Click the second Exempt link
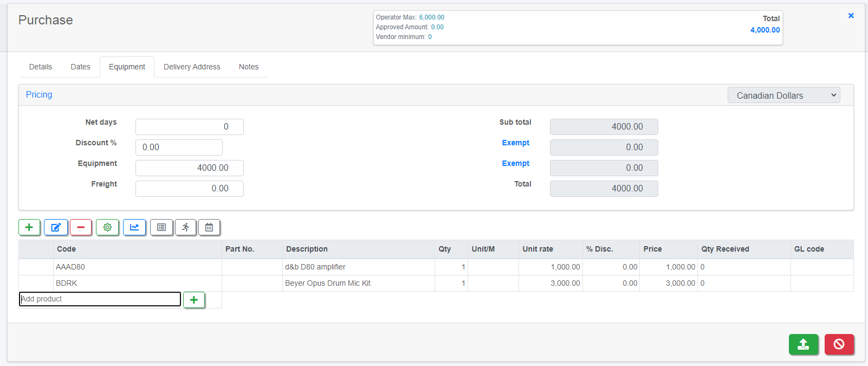The width and height of the screenshot is (868, 366). 515,163
